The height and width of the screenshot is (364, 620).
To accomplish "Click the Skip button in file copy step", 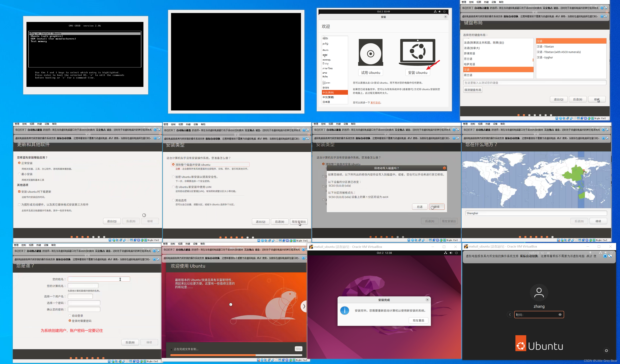I will (x=298, y=349).
